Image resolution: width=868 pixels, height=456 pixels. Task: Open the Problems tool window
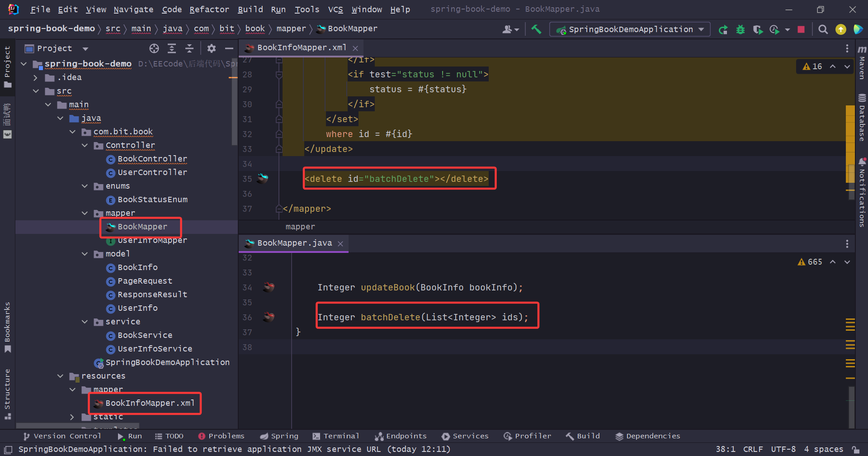(x=221, y=436)
